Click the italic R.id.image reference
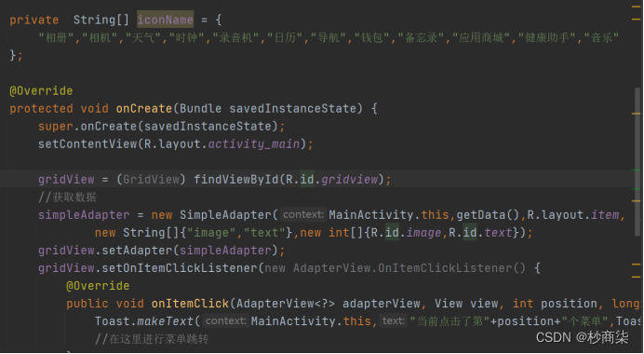 tap(406, 233)
